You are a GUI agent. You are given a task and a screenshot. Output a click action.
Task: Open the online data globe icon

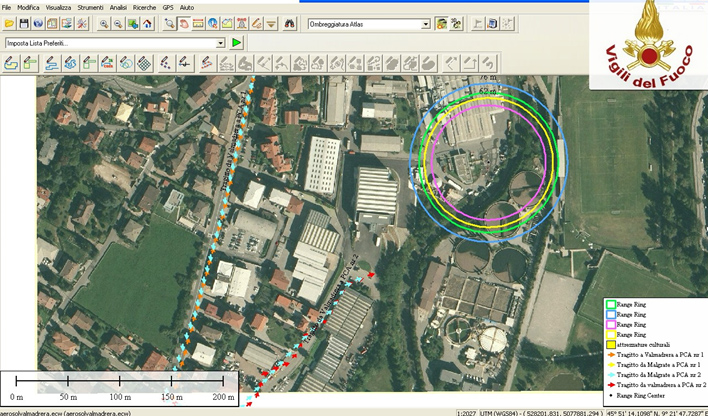tap(39, 23)
